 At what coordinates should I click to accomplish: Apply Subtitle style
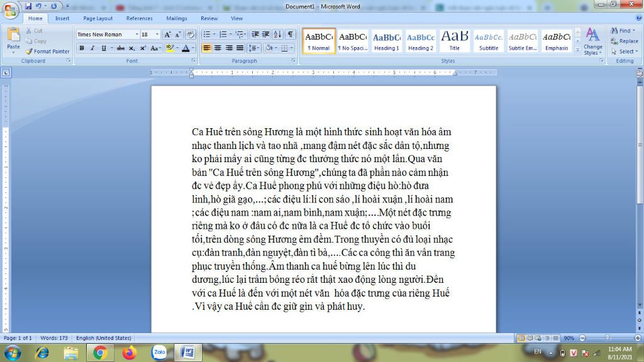(488, 41)
